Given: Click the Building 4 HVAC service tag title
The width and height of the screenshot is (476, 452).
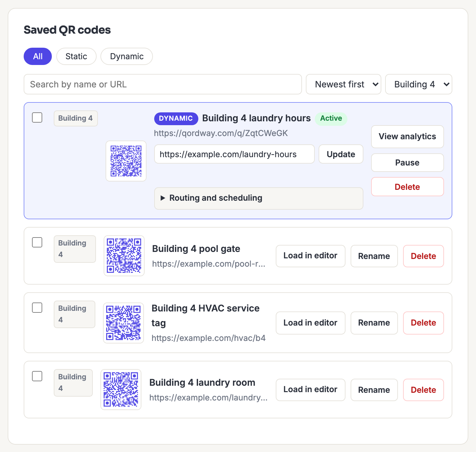Looking at the screenshot, I should [205, 316].
